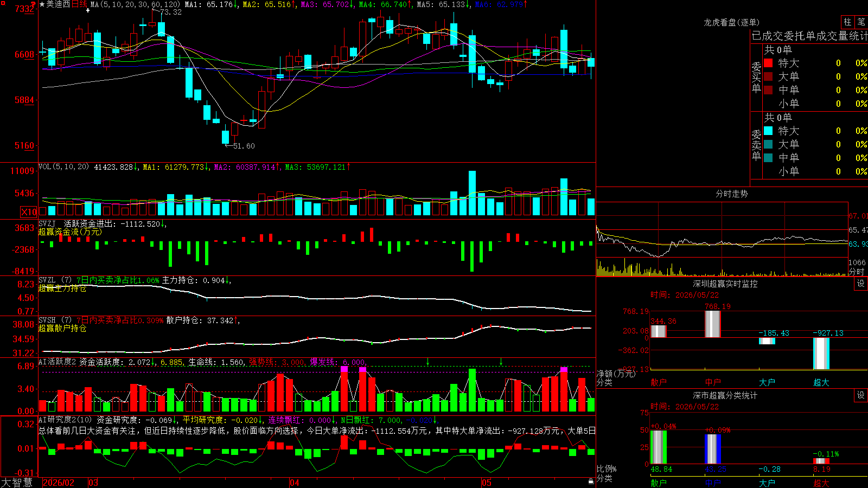The image size is (868, 488).
Task: Click the 344.36 散户 net amount bar
Action: click(x=659, y=331)
